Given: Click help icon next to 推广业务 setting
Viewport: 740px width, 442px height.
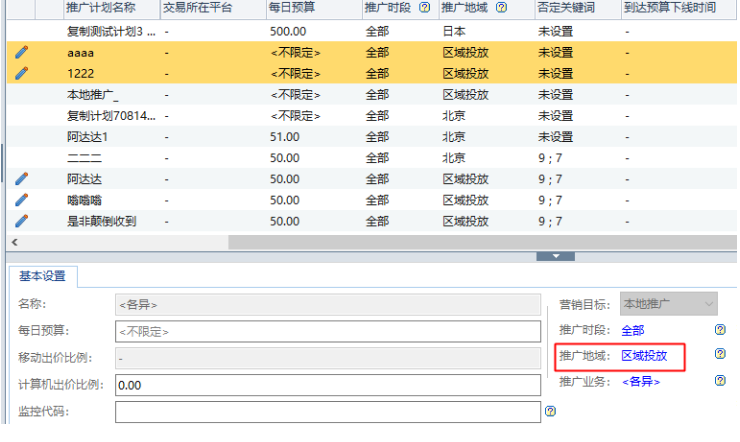Looking at the screenshot, I should (720, 381).
